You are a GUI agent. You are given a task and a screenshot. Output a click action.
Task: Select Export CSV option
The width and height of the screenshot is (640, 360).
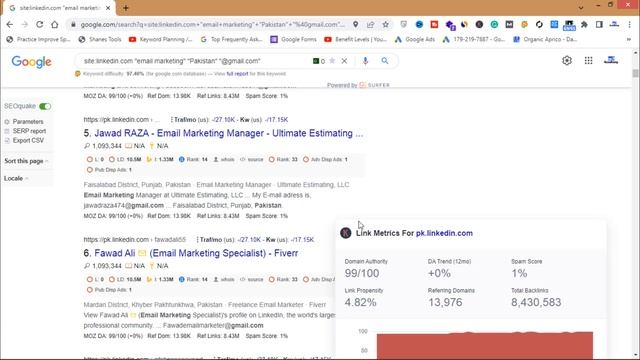point(28,140)
